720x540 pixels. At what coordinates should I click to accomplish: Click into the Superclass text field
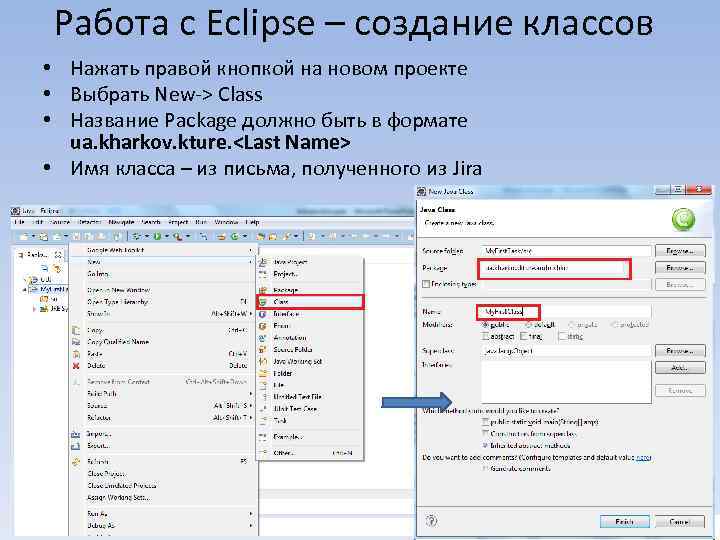(x=566, y=351)
